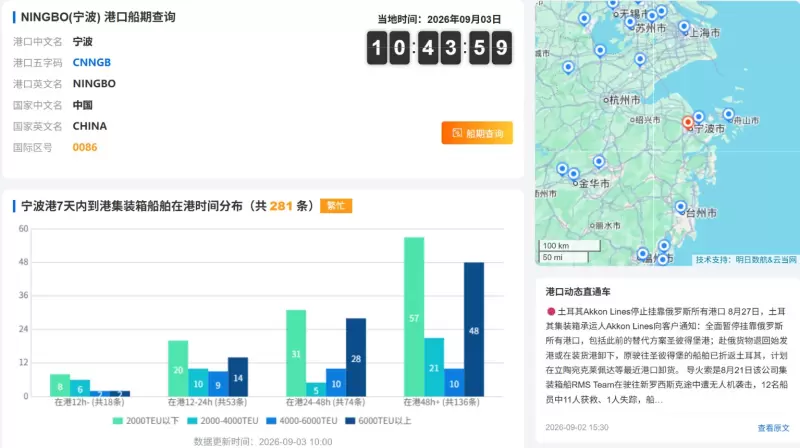Click axis label 在港12-24h (共53条)
The height and width of the screenshot is (448, 800).
tap(207, 402)
